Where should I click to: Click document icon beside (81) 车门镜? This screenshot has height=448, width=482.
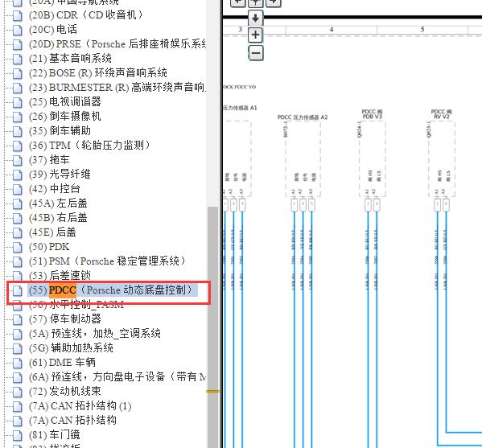18,435
